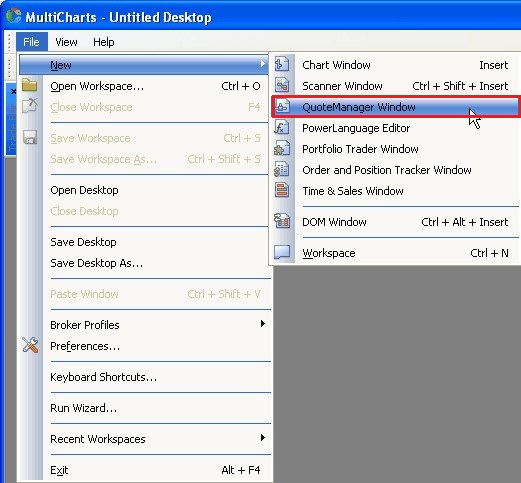521x483 pixels.
Task: Click the Broker Profiles entry
Action: [143, 325]
